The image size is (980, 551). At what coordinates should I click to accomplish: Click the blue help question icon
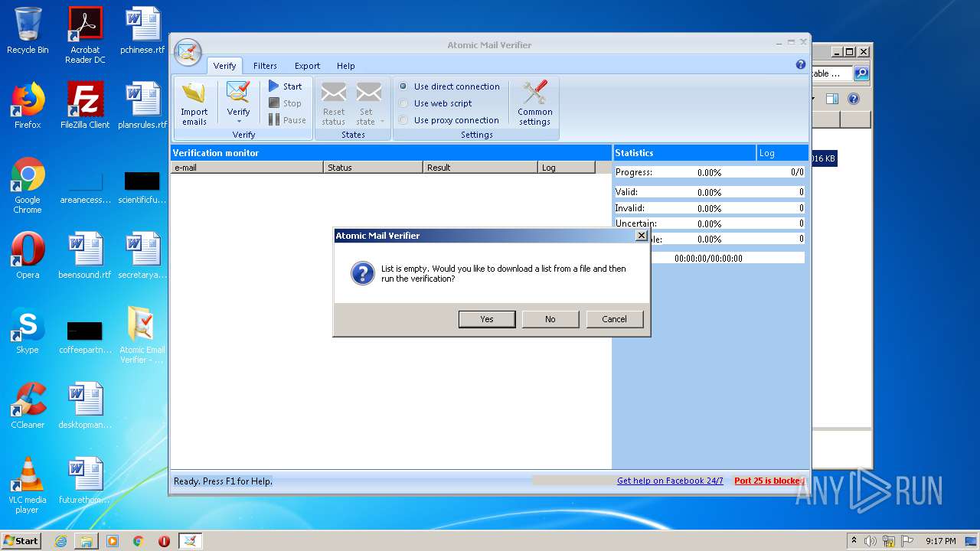point(801,65)
